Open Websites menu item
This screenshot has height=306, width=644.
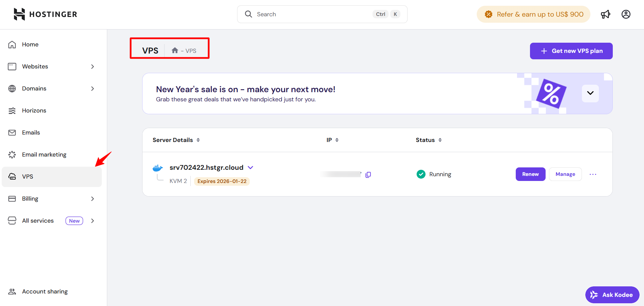click(52, 66)
